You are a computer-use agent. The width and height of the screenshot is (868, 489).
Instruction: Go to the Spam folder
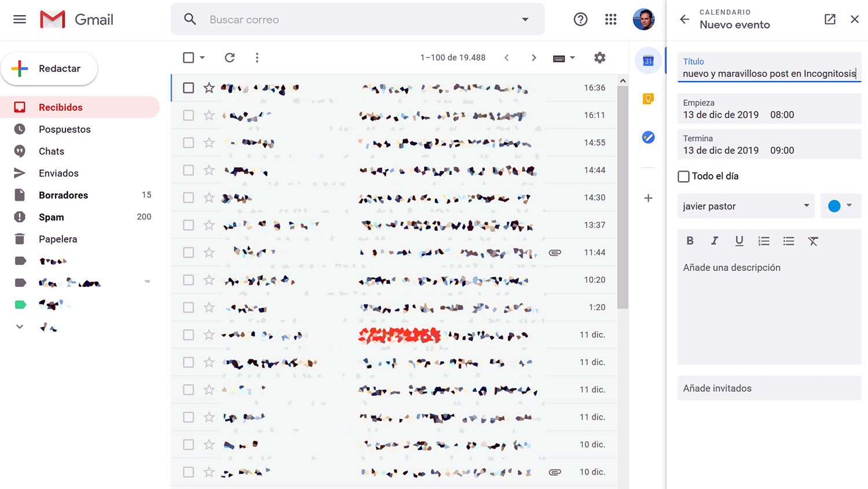(51, 217)
